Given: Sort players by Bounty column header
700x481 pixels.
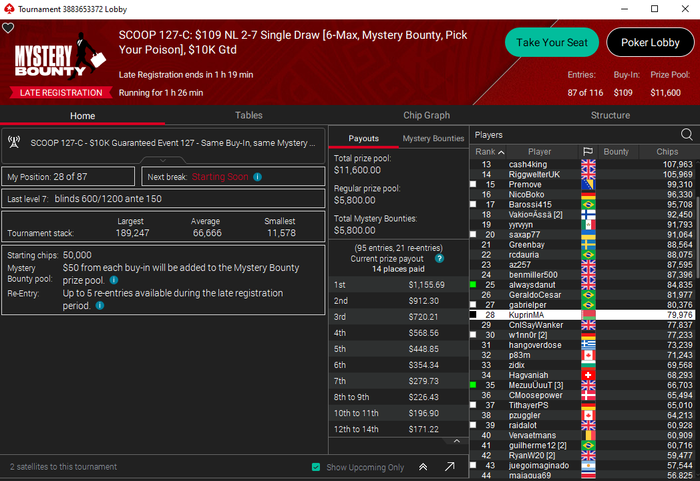Looking at the screenshot, I should click(x=616, y=152).
